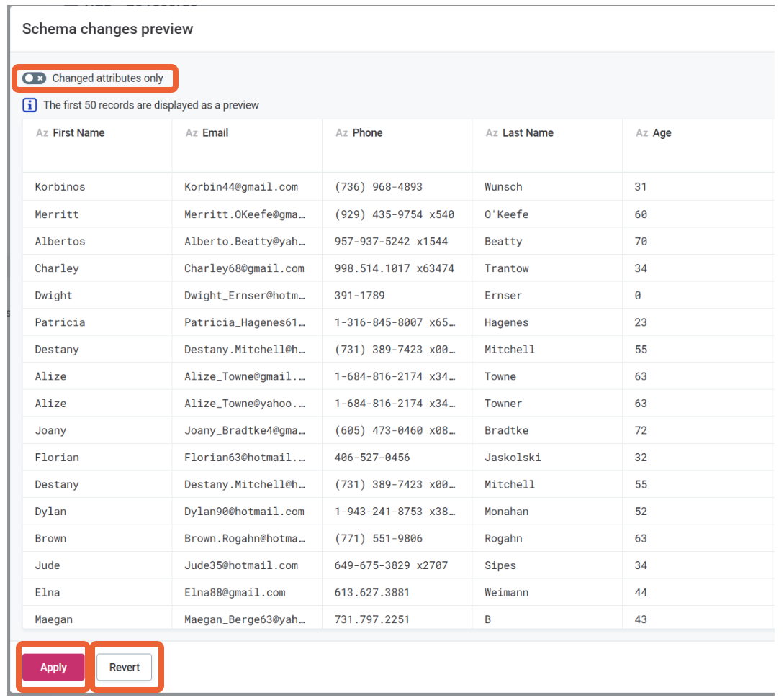The width and height of the screenshot is (784, 700).
Task: Click the Az icon next to Phone column
Action: click(x=344, y=132)
